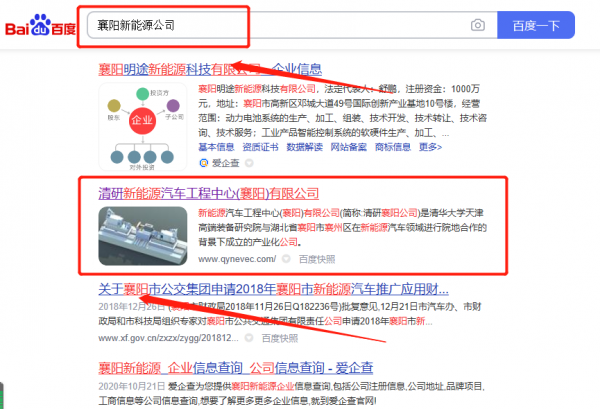This screenshot has height=409, width=600.
Task: Open the enterprise relationship diagram thumbnail
Action: point(143,127)
